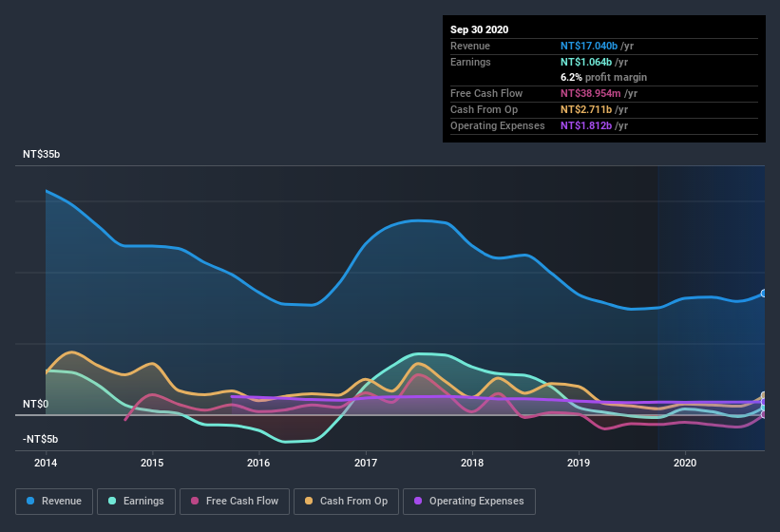The height and width of the screenshot is (532, 780).
Task: Click the Free Cash Flow label in tooltip
Action: pyautogui.click(x=486, y=93)
